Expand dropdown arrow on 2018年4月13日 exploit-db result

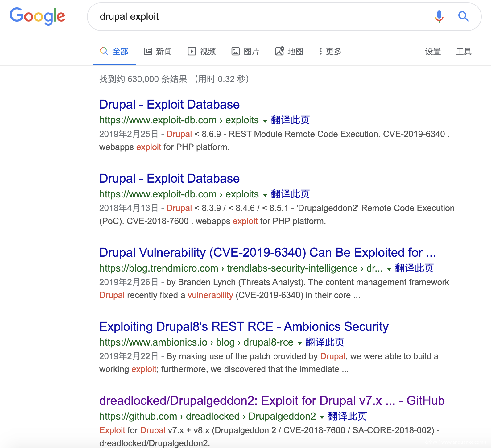pyautogui.click(x=265, y=195)
